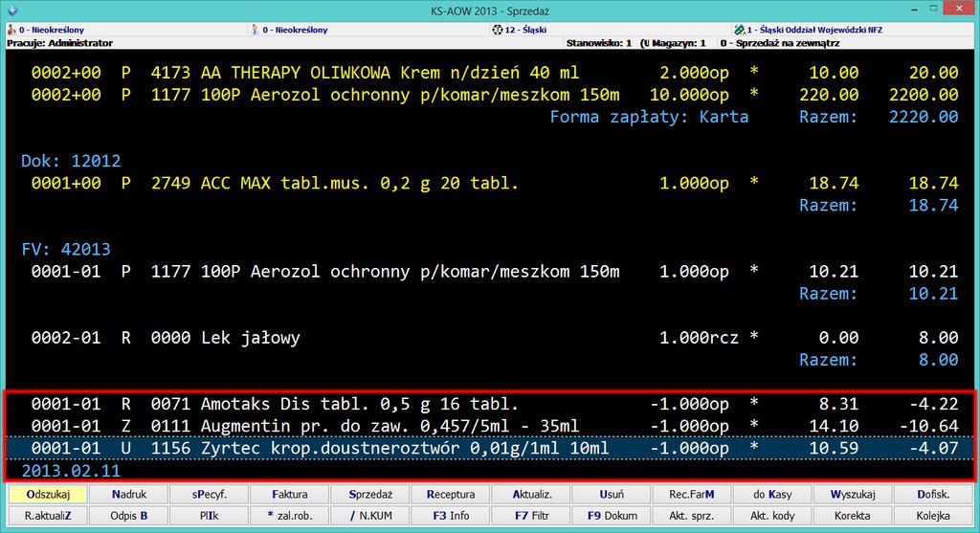Click the Akt. kody button
The width and height of the screenshot is (980, 533).
[x=772, y=516]
